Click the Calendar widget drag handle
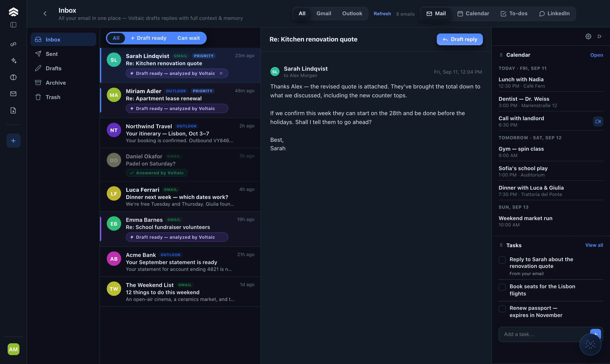 (501, 55)
